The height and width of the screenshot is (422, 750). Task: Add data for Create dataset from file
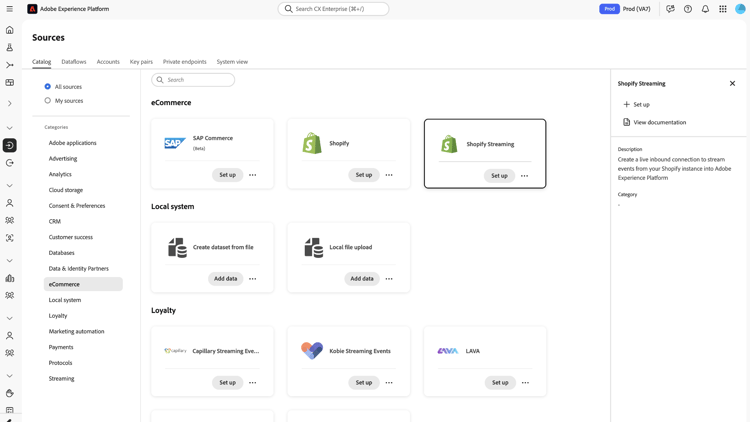[x=225, y=279]
